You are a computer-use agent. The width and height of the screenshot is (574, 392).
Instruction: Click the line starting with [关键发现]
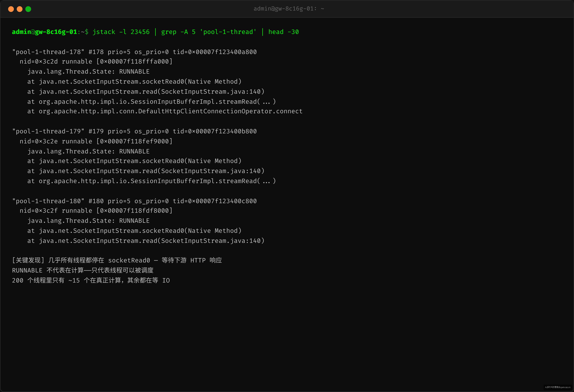pyautogui.click(x=117, y=260)
